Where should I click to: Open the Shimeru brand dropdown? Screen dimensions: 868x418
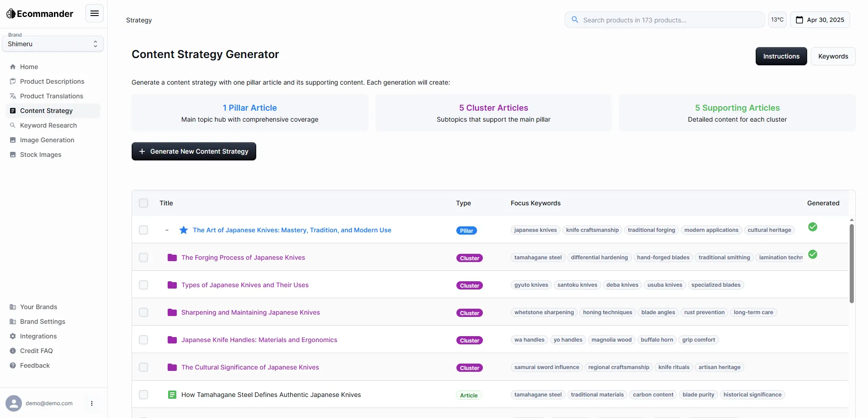click(53, 44)
